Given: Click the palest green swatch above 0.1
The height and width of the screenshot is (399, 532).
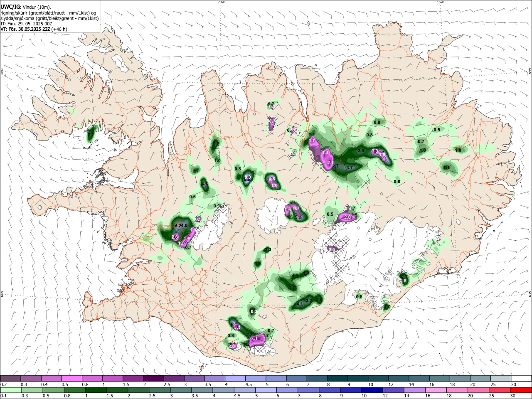Looking at the screenshot, I should 10,390.
